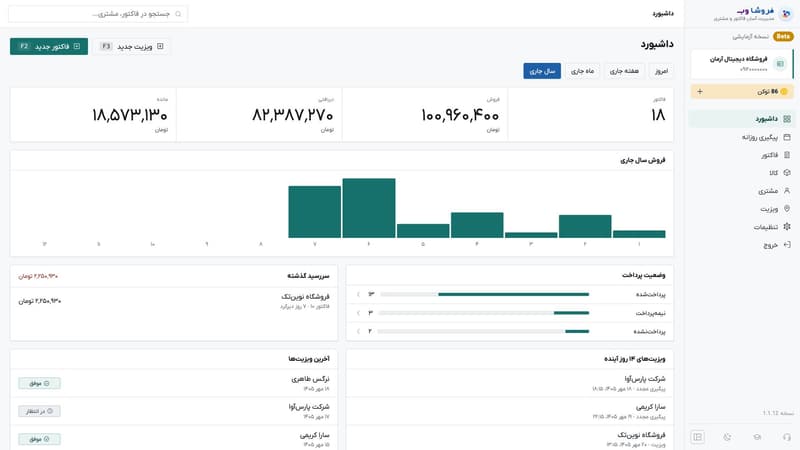This screenshot has width=800, height=450.
Task: Select the سال جاری period filter
Action: pos(542,71)
